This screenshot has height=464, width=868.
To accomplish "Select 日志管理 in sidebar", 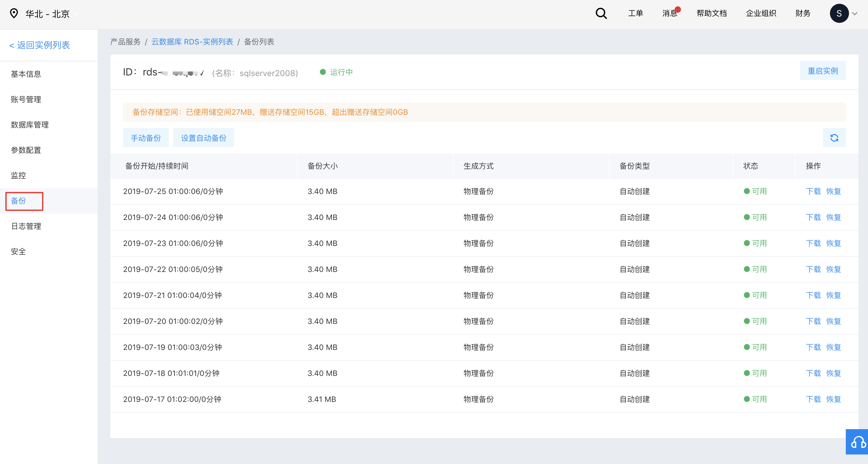I will click(26, 226).
